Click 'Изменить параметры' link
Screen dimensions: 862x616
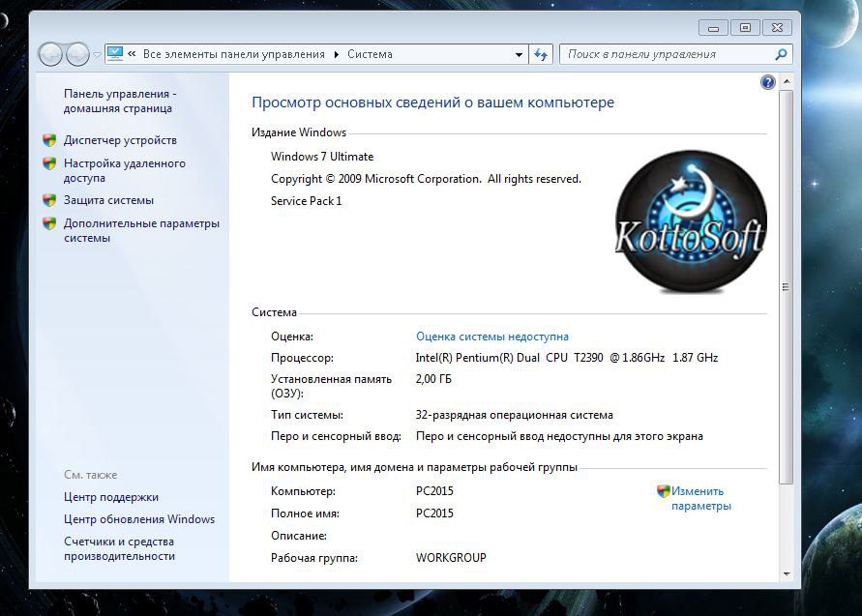[701, 498]
